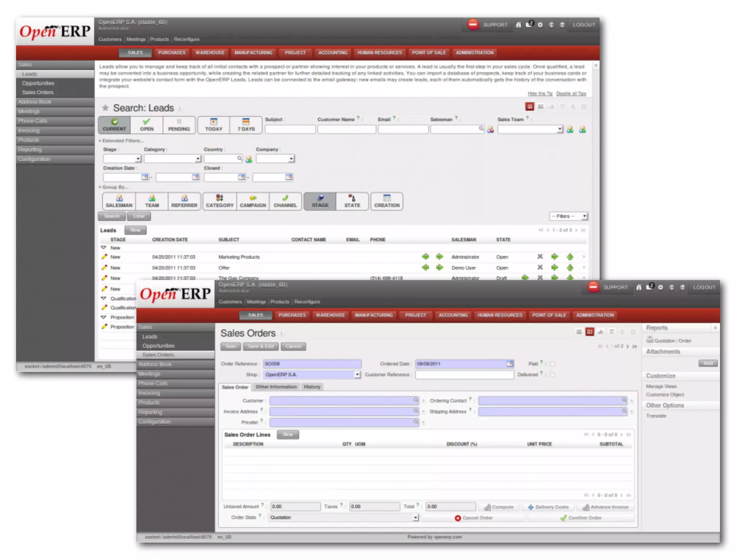Group leads by Campaign

click(x=253, y=201)
